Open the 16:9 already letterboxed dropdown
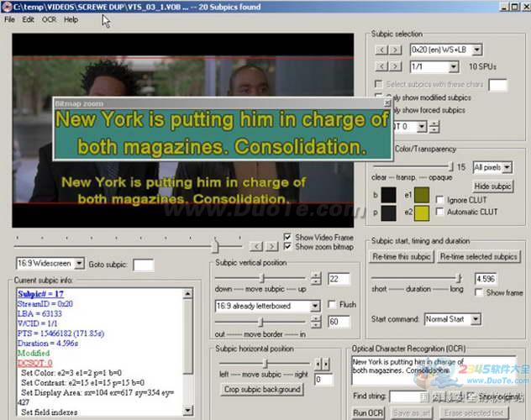The width and height of the screenshot is (531, 420). coord(314,306)
